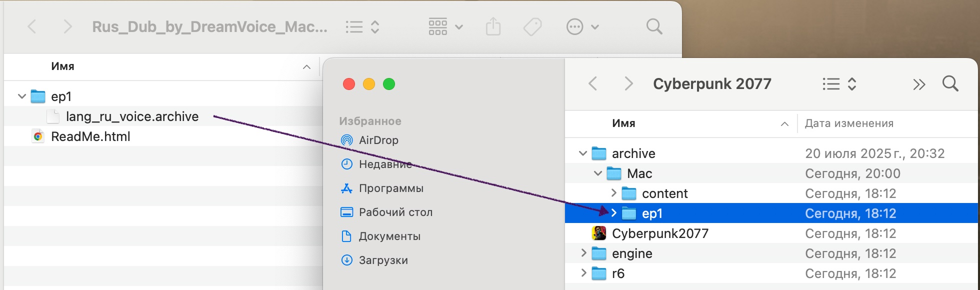This screenshot has width=980, height=290.
Task: Select highlighted ep1 row in Cyberpunk window
Action: pos(771,213)
